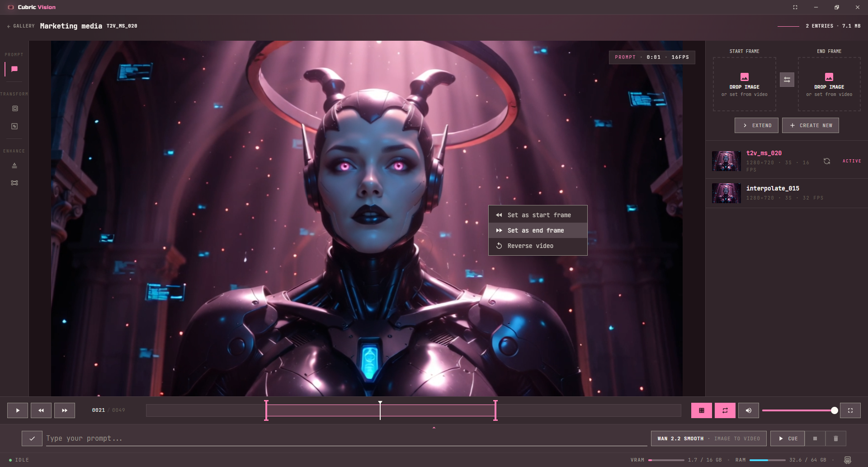This screenshot has width=868, height=467.
Task: Select first Transform tool (nested square icon)
Action: click(15, 109)
